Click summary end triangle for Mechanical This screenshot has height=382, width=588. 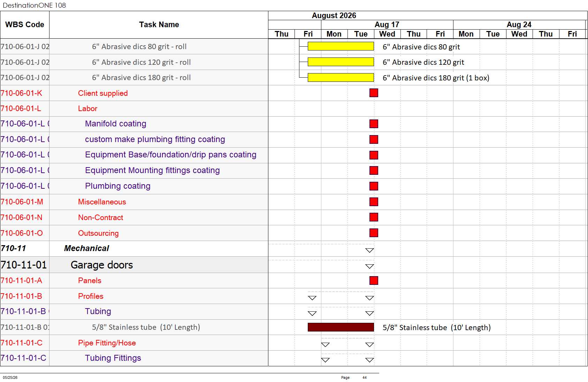click(x=369, y=250)
